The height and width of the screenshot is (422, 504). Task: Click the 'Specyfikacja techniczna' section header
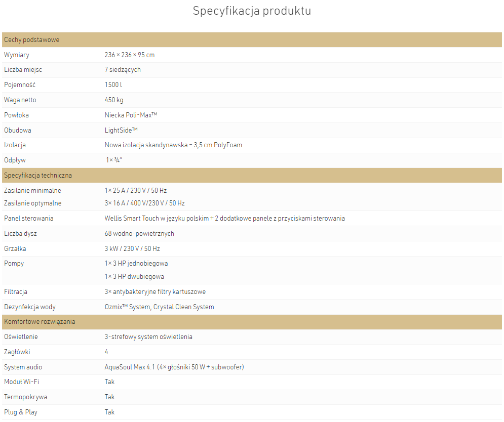tap(252, 176)
